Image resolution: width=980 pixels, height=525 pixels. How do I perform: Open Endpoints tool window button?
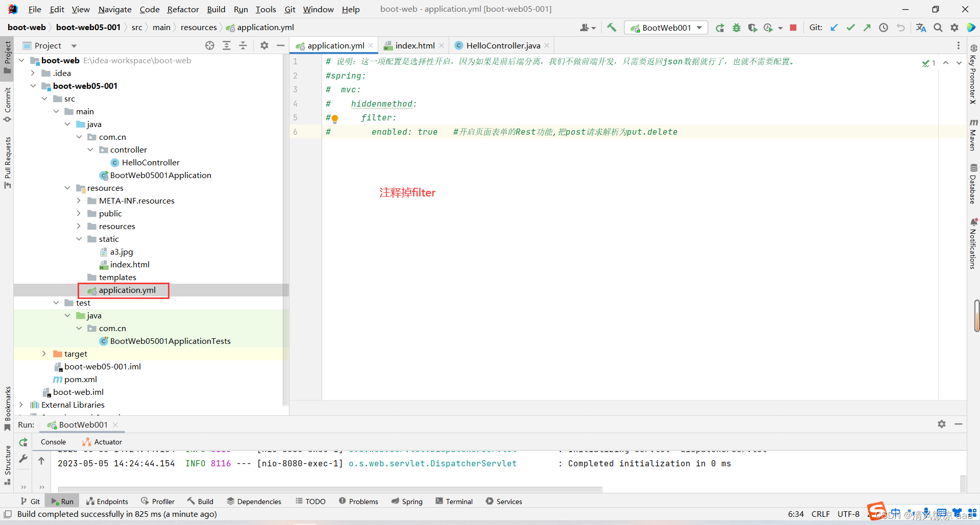(107, 501)
